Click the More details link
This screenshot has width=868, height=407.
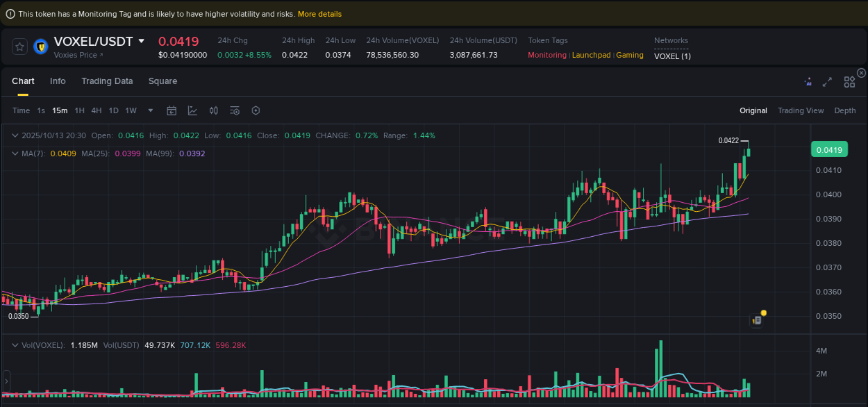[319, 13]
